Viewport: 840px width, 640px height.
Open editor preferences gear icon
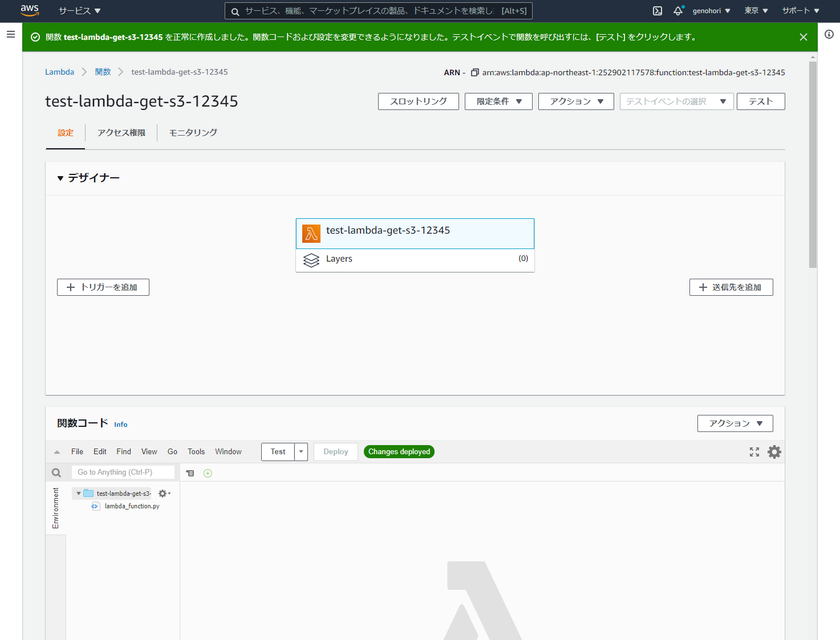[774, 452]
